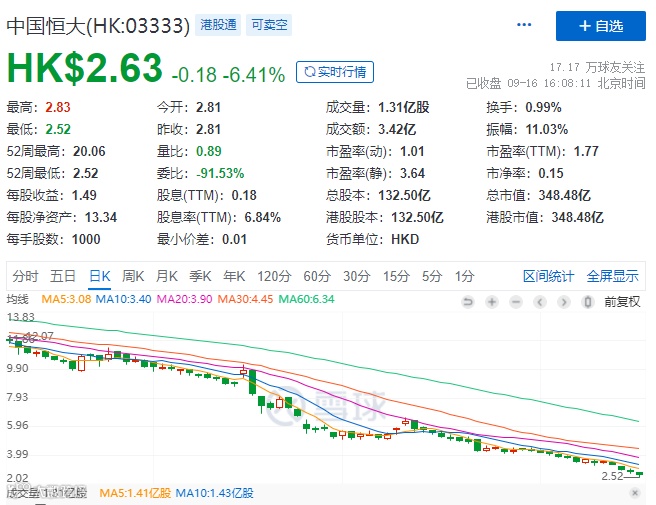This screenshot has height=505, width=656.
Task: Zoom in chart with plus icon
Action: pos(492,302)
